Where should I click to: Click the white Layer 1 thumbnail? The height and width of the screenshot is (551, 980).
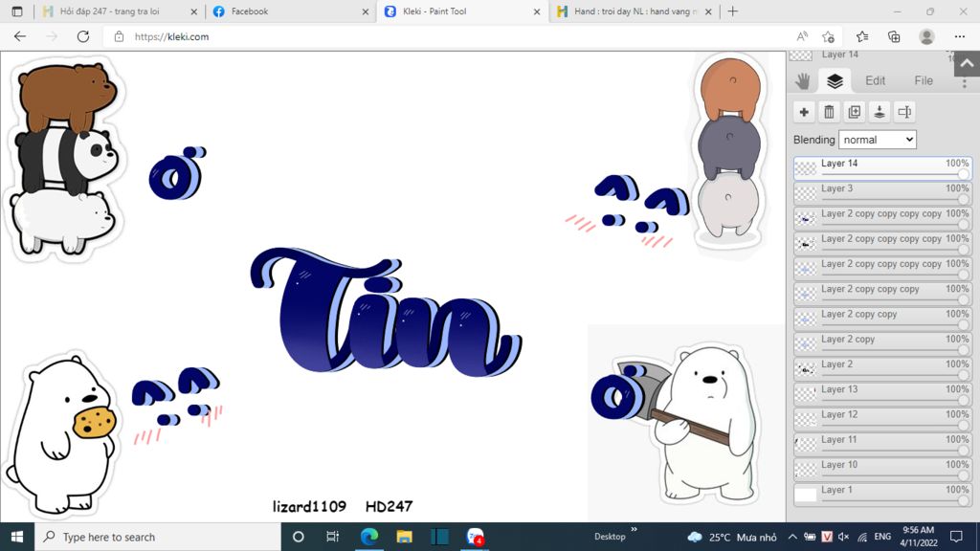click(x=805, y=495)
